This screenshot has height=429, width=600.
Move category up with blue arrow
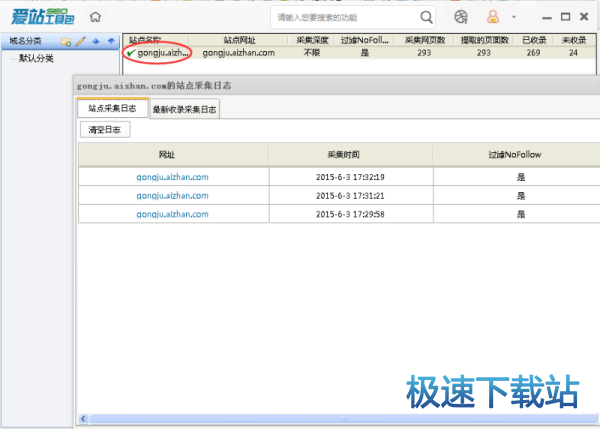[x=96, y=41]
